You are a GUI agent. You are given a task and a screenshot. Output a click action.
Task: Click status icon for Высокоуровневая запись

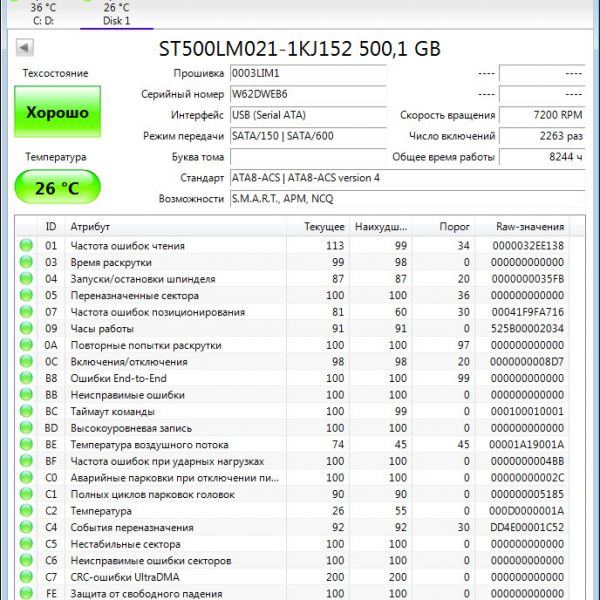pyautogui.click(x=26, y=428)
